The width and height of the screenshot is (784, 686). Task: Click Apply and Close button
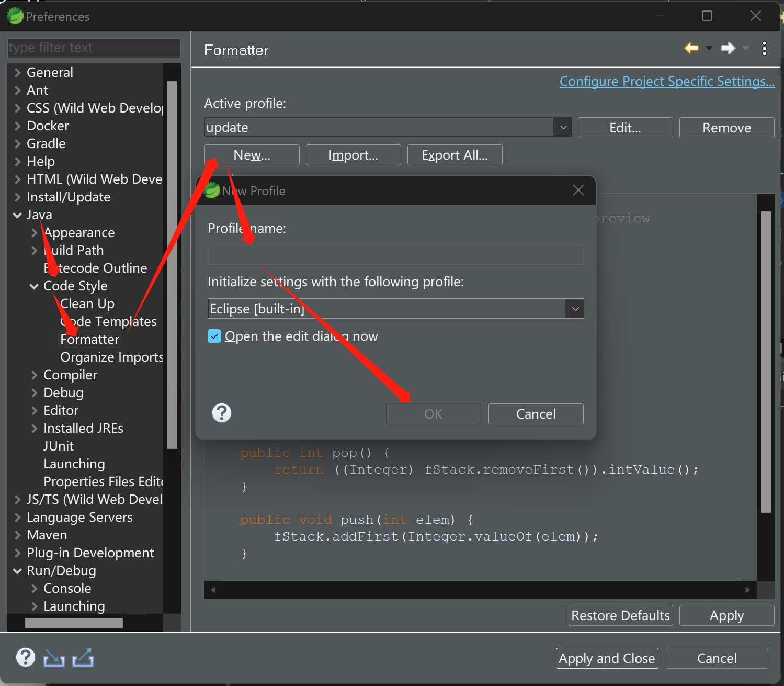pos(607,658)
